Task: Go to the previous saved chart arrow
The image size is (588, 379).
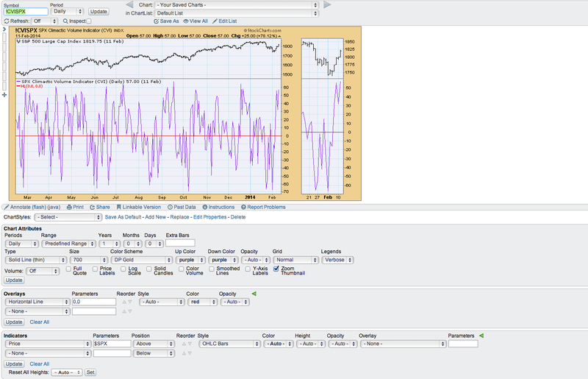Action: (x=129, y=5)
